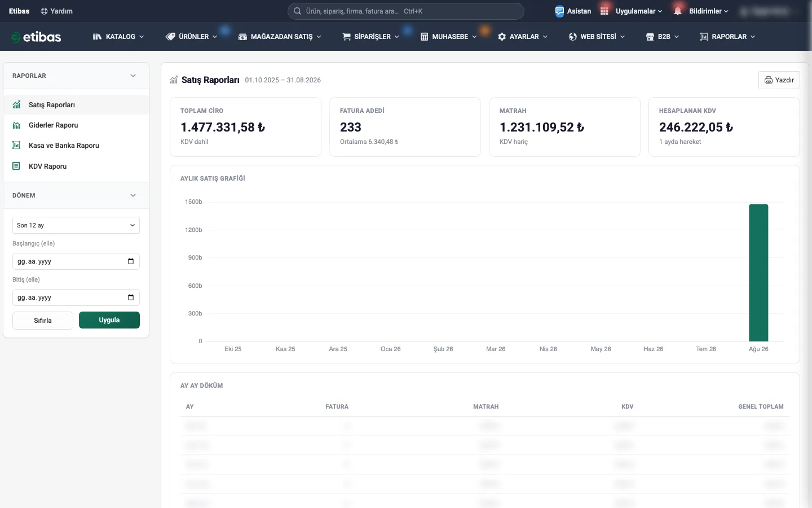The width and height of the screenshot is (812, 508).
Task: Click the Satış Raporları sidebar chart icon
Action: [x=16, y=105]
